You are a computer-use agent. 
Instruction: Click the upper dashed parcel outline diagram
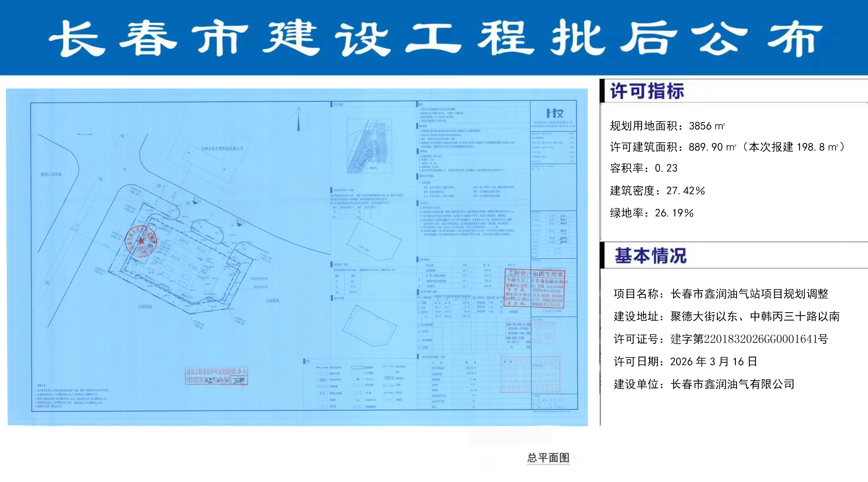coord(374,239)
